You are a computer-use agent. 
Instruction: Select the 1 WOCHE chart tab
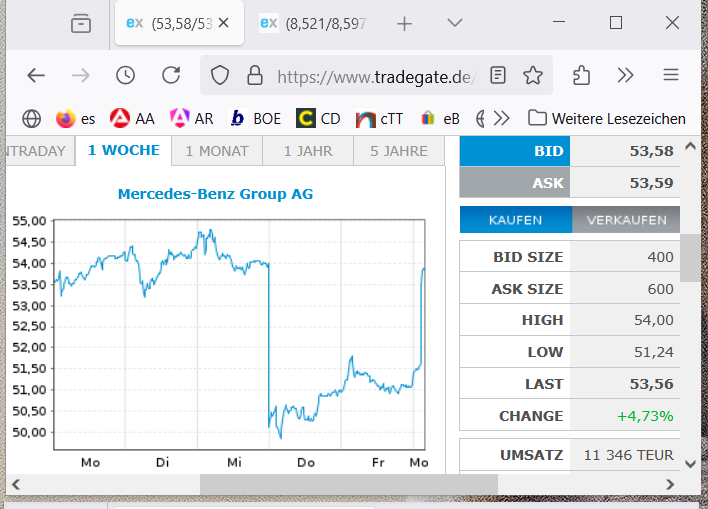[x=124, y=150]
